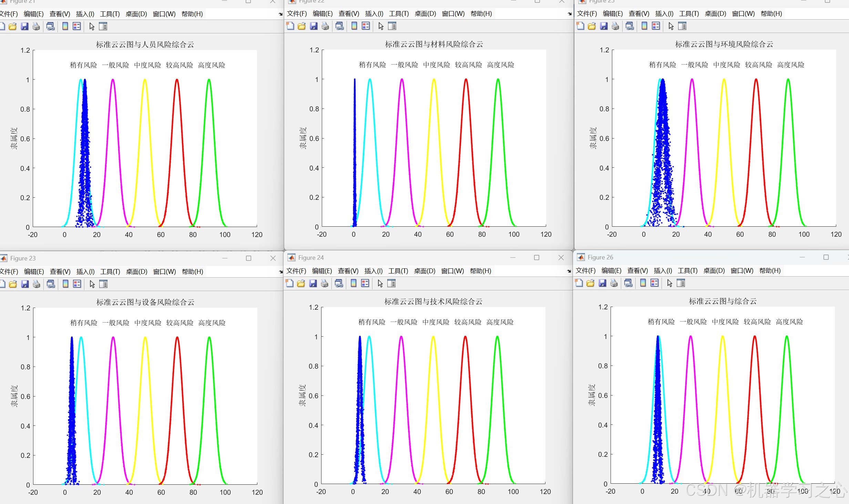Screen dimensions: 849x504
Task: Click Save icon in Figure 26 toolbar
Action: point(602,283)
